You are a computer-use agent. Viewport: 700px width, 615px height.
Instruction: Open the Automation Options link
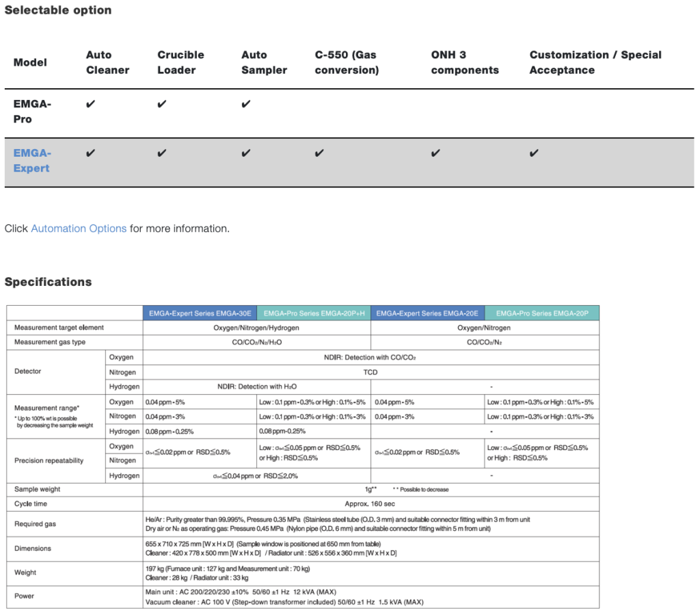[x=79, y=228]
